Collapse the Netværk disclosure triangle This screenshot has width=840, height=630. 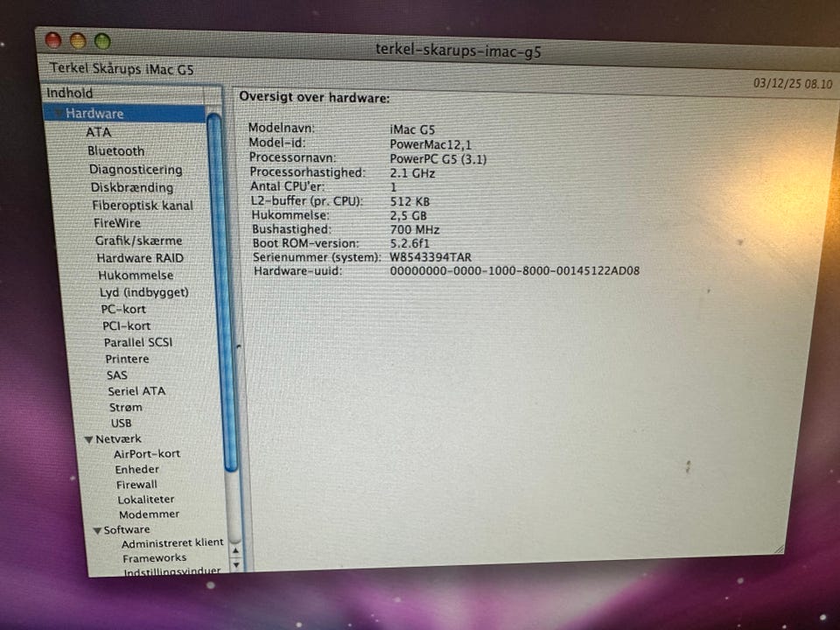(88, 440)
